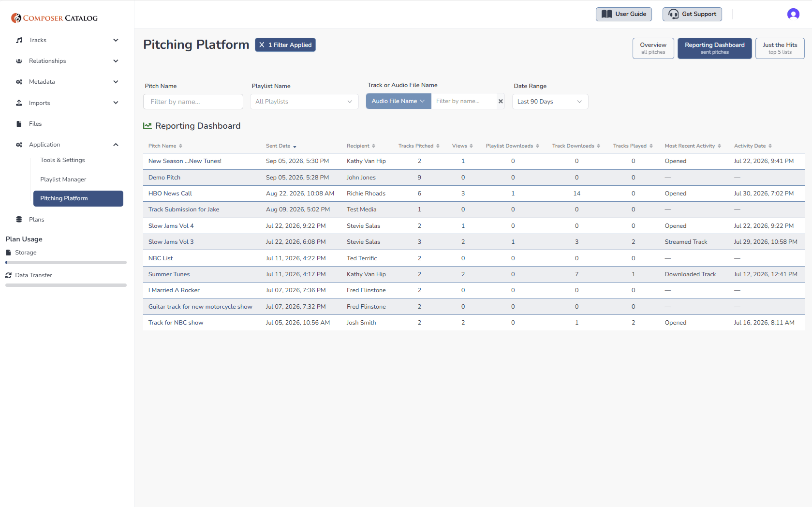Click the Storage usage progress bar
This screenshot has height=507, width=812.
click(x=66, y=263)
